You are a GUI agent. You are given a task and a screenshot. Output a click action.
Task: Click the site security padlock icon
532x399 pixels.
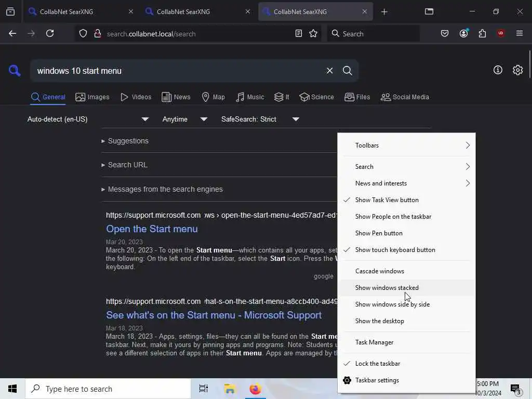[x=97, y=34]
